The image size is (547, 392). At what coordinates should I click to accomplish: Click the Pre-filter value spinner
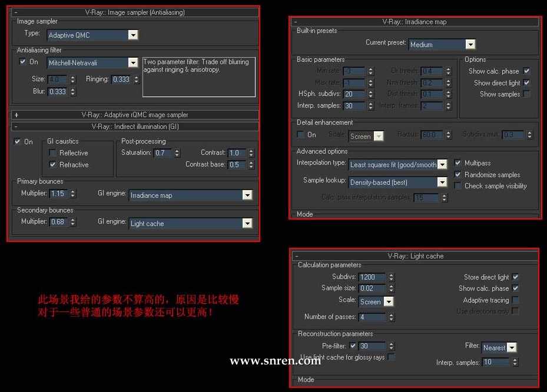click(x=391, y=346)
